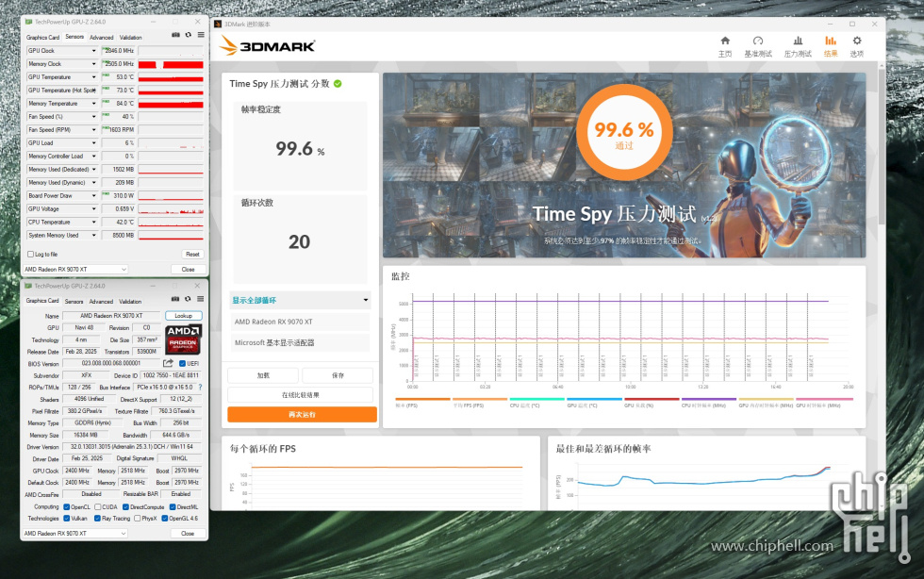Switch to Sensors tab in Graphics Card window
This screenshot has height=579, width=924.
coord(74,302)
